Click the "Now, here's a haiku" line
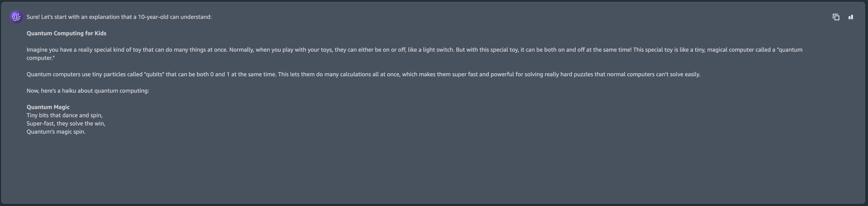This screenshot has width=868, height=206. click(88, 91)
